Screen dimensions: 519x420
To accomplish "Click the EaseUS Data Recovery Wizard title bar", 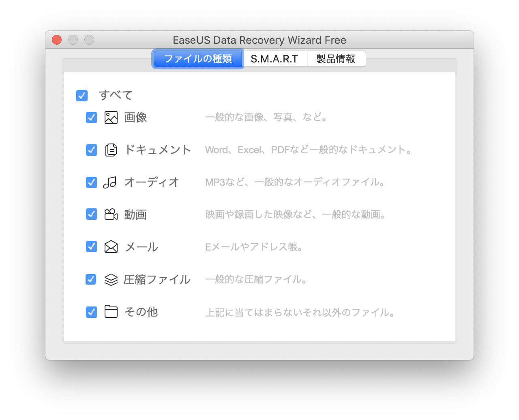I will point(259,40).
